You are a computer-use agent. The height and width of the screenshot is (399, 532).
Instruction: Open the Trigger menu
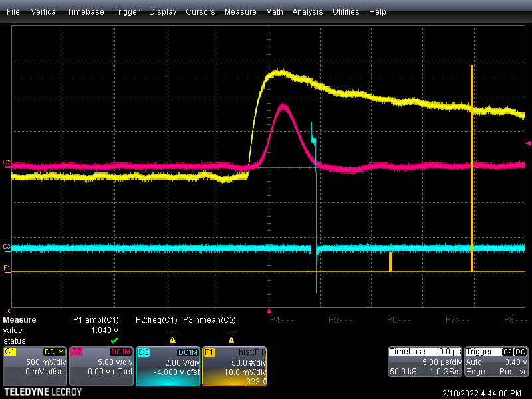[126, 12]
